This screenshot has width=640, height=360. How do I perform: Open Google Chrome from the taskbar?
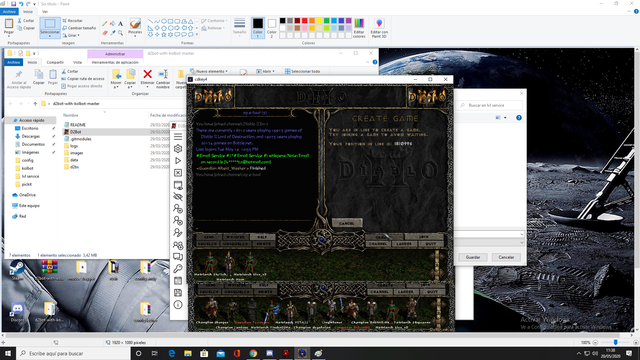253,353
